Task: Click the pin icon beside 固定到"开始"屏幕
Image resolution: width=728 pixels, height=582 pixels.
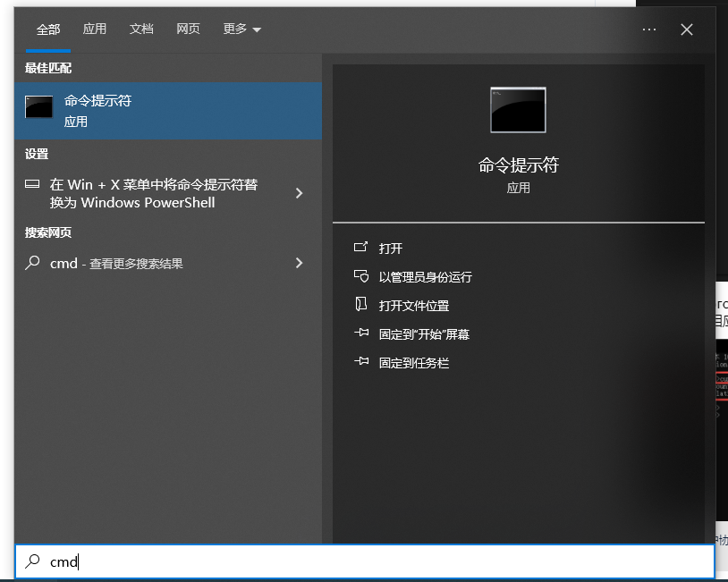Action: click(x=361, y=333)
